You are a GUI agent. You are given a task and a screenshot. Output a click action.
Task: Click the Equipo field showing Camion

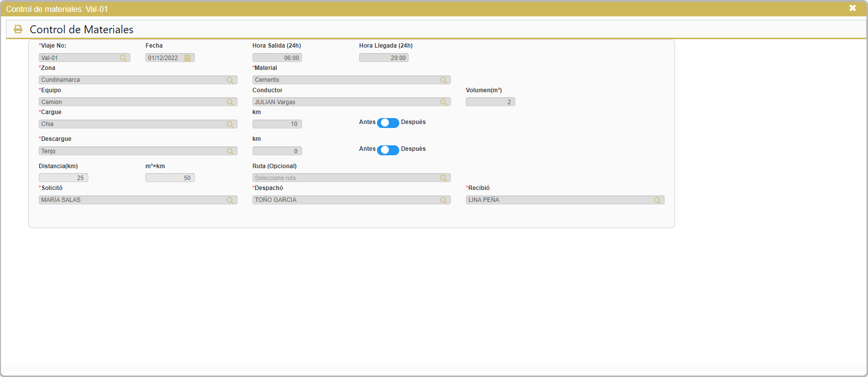(138, 102)
